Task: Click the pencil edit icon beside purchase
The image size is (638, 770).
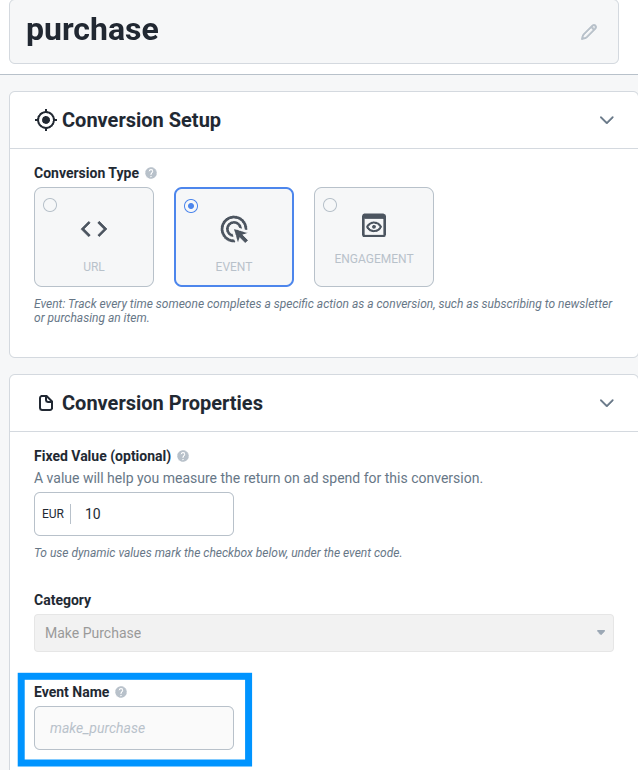Action: 589,32
